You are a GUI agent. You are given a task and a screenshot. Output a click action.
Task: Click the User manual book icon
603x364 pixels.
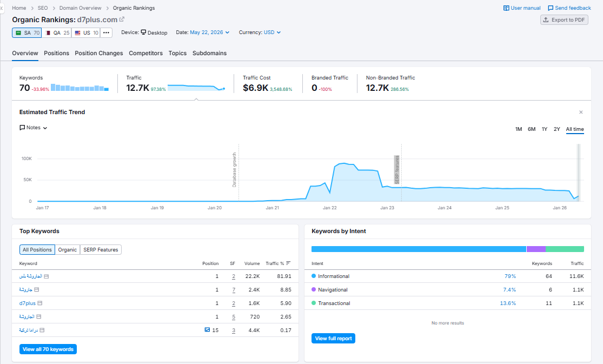[506, 8]
